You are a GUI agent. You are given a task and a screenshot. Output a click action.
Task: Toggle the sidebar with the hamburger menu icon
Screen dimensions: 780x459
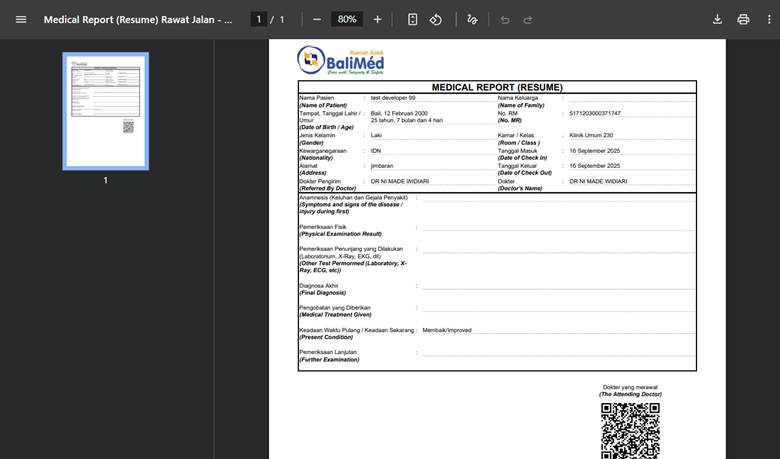(21, 19)
